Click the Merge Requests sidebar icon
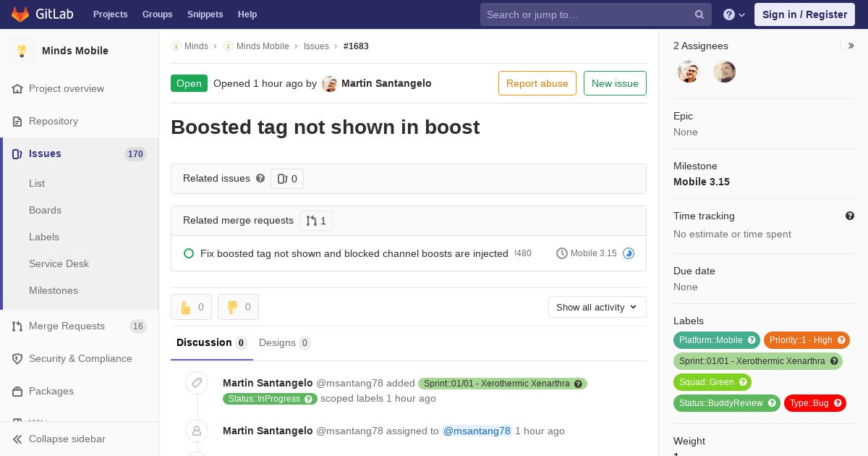The width and height of the screenshot is (868, 456). (x=17, y=326)
